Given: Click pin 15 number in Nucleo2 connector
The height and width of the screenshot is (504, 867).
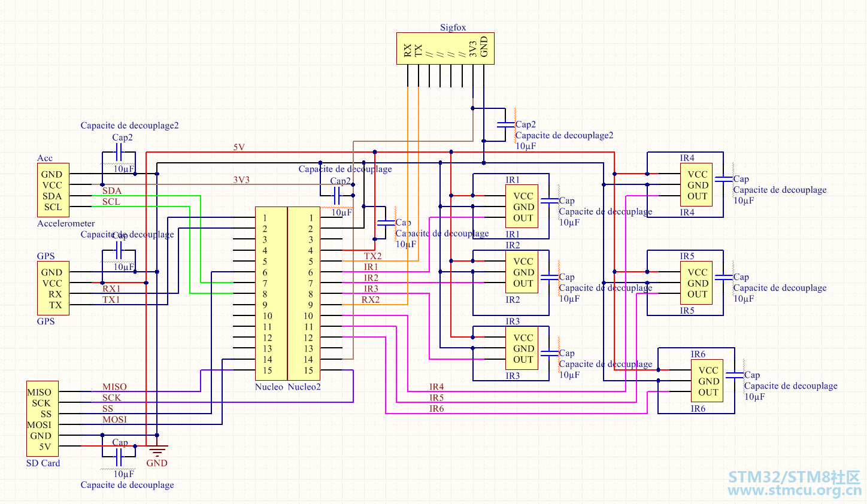Looking at the screenshot, I should pos(308,371).
